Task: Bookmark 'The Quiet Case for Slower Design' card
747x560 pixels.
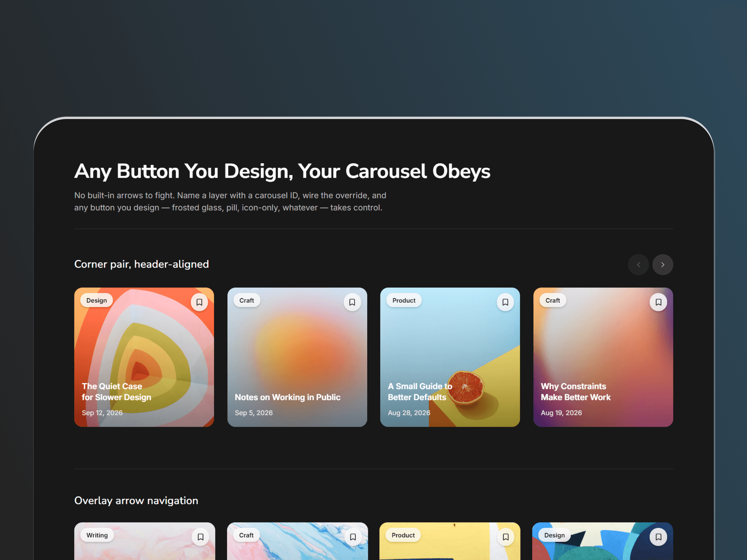Action: 199,302
